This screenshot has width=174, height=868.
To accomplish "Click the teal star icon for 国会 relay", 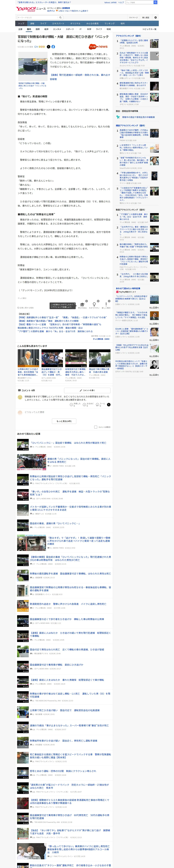I will [118, 117].
